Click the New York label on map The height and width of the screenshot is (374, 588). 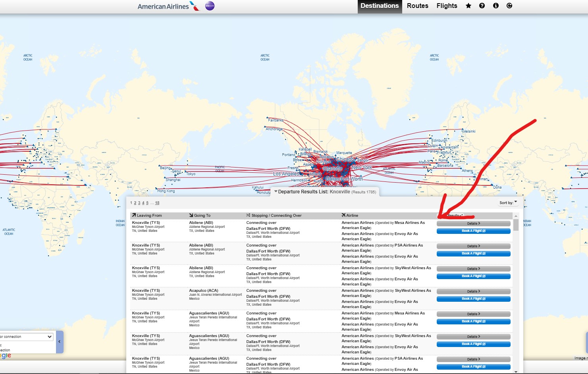pos(362,168)
